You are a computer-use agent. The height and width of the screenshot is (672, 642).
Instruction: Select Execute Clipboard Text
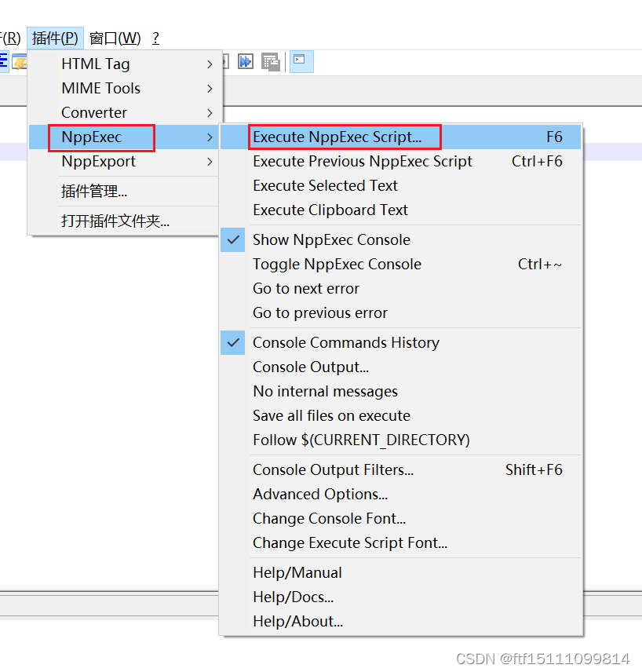click(400, 210)
